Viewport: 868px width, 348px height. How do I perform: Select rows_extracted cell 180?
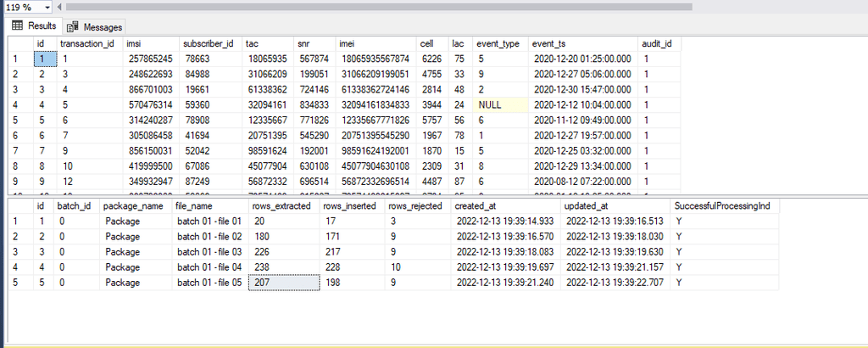pos(285,236)
